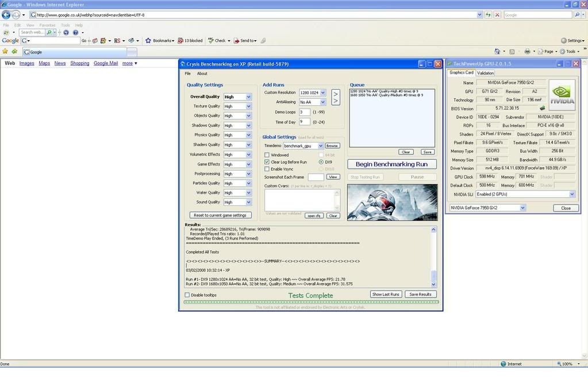Open the Google Images link
The height and width of the screenshot is (385, 588).
(x=26, y=63)
